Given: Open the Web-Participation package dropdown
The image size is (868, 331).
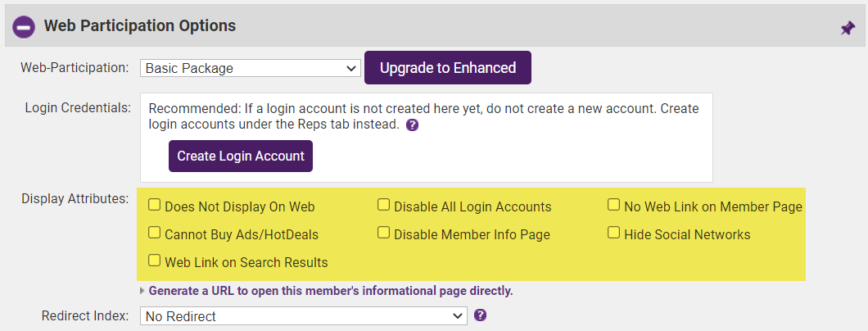Looking at the screenshot, I should [250, 68].
